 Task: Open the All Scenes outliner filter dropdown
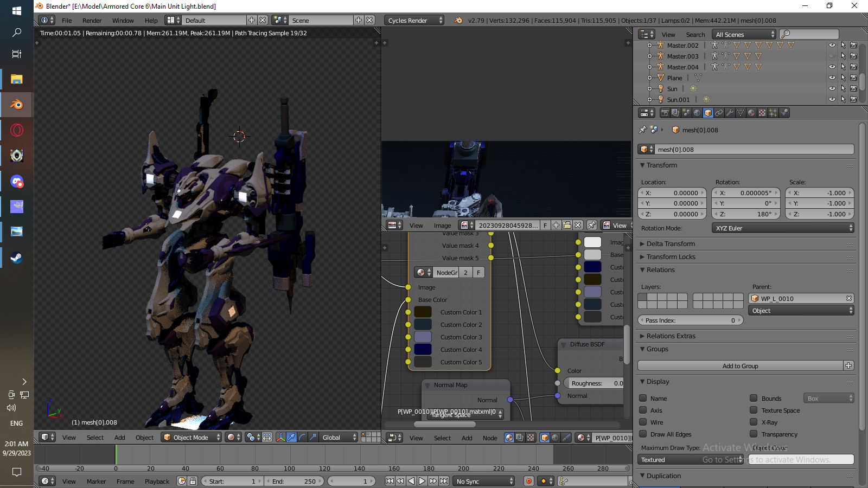[744, 34]
